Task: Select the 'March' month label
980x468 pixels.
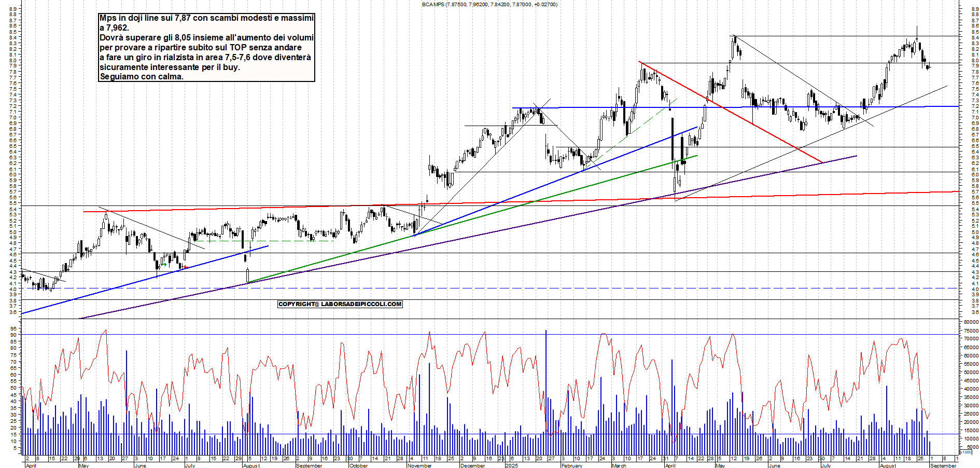Action: [x=619, y=465]
